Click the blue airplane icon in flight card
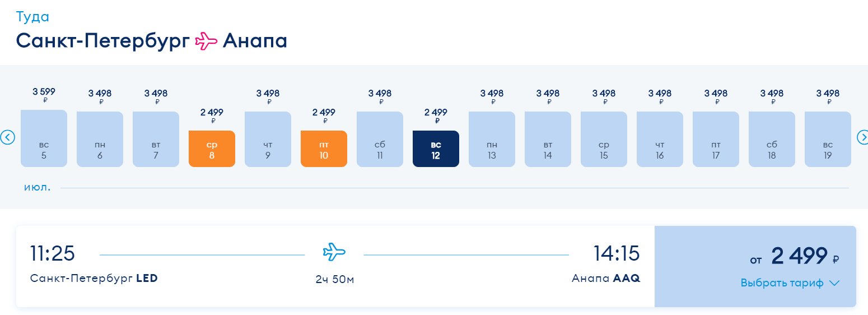This screenshot has width=868, height=315. tap(334, 252)
